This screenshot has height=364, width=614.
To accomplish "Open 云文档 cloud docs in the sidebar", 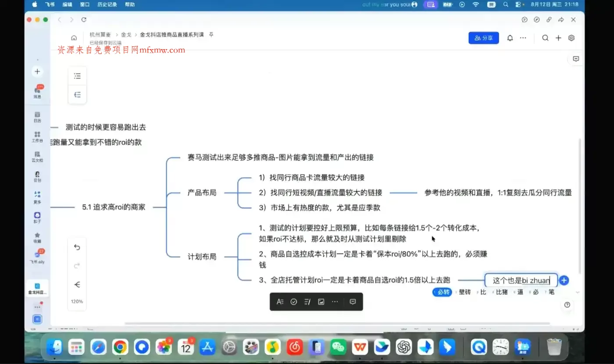I will (37, 157).
